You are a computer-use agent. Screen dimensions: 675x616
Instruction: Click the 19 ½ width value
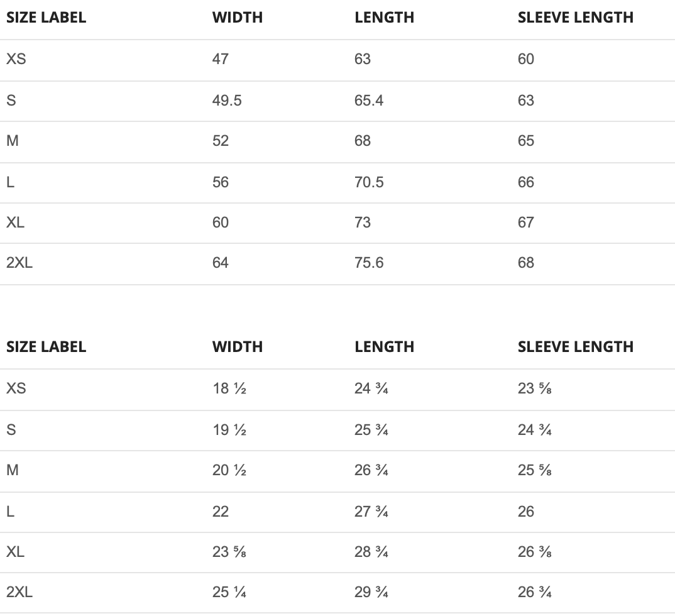click(229, 430)
